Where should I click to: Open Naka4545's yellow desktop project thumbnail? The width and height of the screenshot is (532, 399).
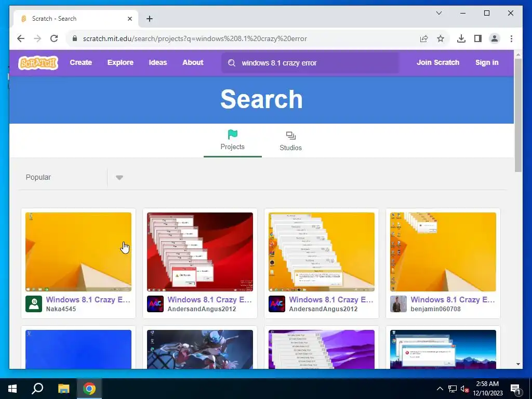[x=78, y=252]
